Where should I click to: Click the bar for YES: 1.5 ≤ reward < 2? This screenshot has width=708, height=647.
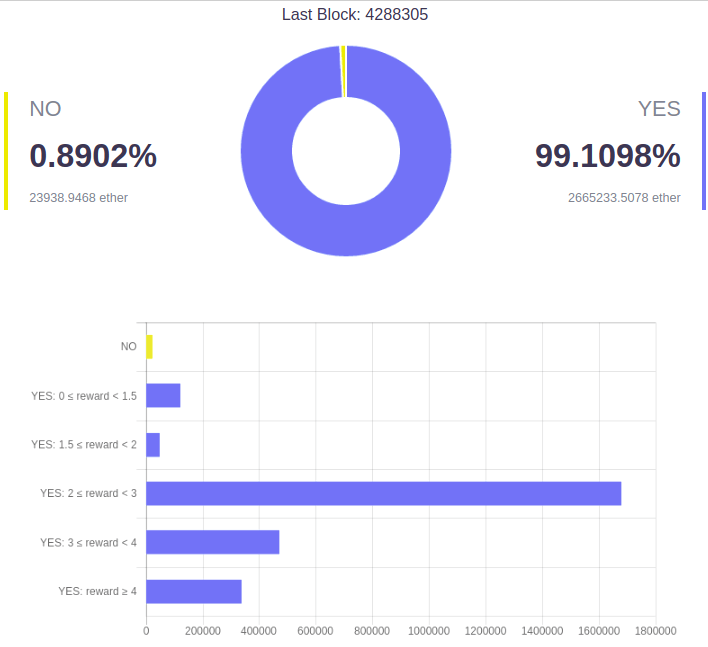pyautogui.click(x=153, y=445)
